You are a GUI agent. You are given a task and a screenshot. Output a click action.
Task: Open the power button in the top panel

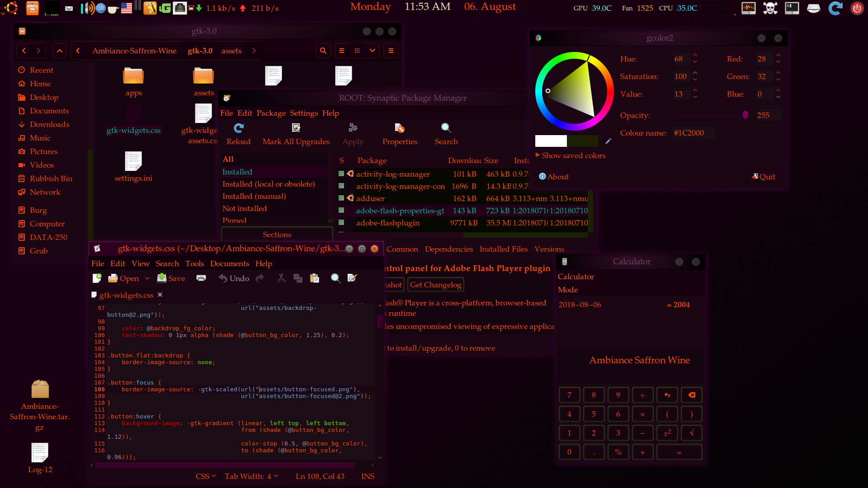pyautogui.click(x=857, y=8)
